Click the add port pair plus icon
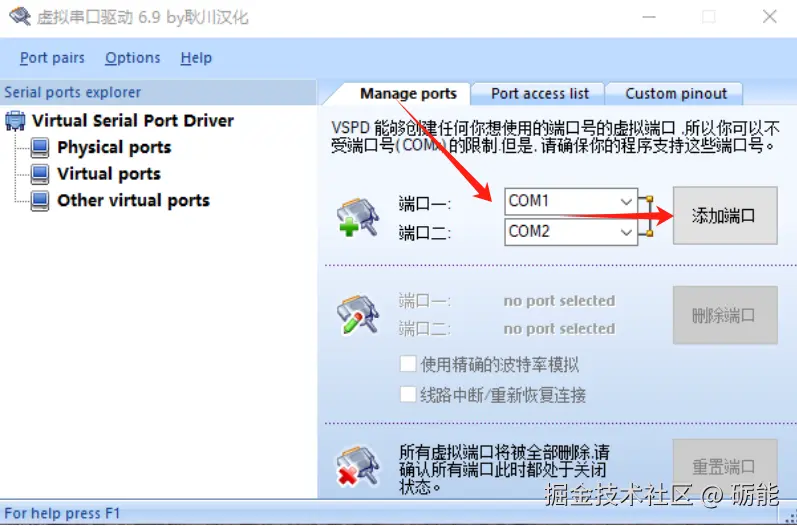Viewport: 797px width, 526px height. tap(358, 218)
